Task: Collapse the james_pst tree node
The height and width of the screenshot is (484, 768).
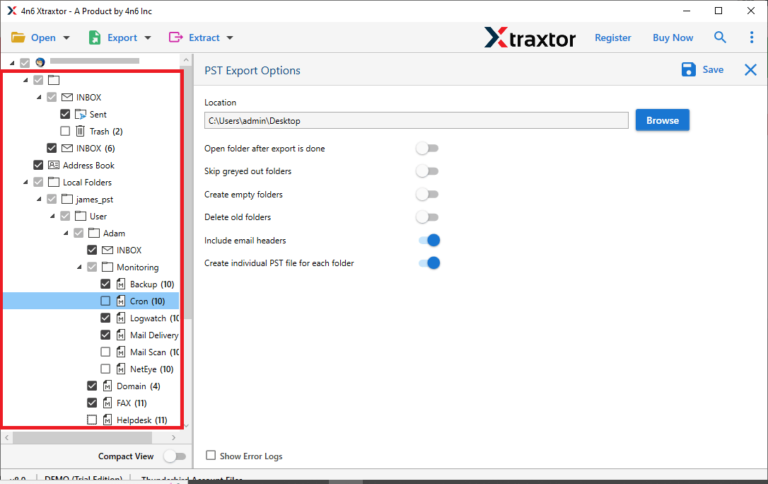Action: pyautogui.click(x=39, y=199)
